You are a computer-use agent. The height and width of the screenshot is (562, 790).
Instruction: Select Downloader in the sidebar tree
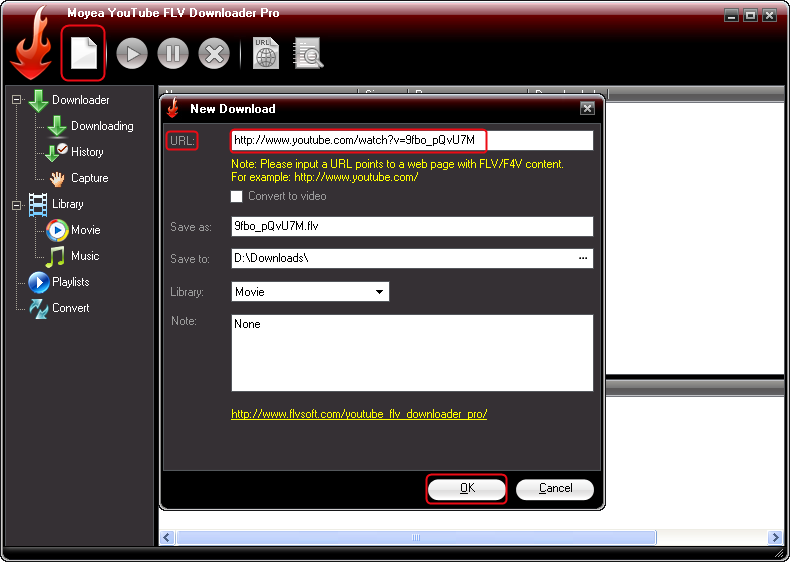click(81, 100)
